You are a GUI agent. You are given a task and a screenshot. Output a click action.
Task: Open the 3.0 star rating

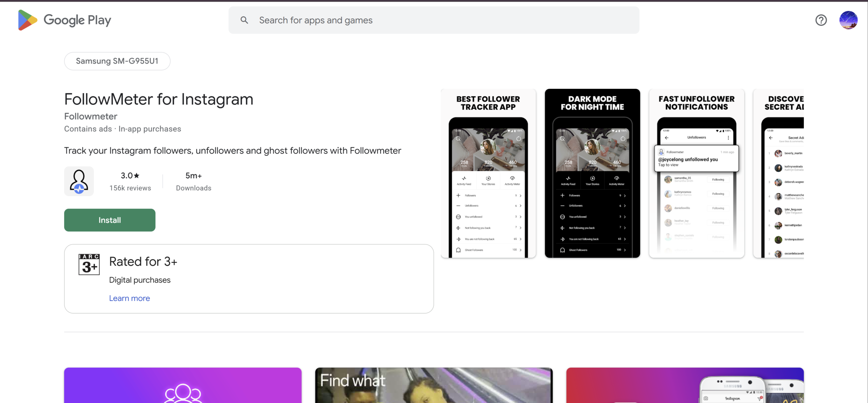click(130, 175)
